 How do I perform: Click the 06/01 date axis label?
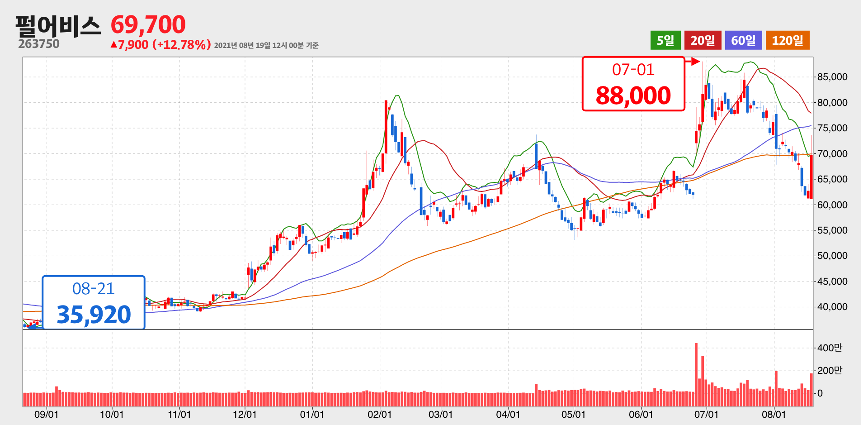(641, 415)
